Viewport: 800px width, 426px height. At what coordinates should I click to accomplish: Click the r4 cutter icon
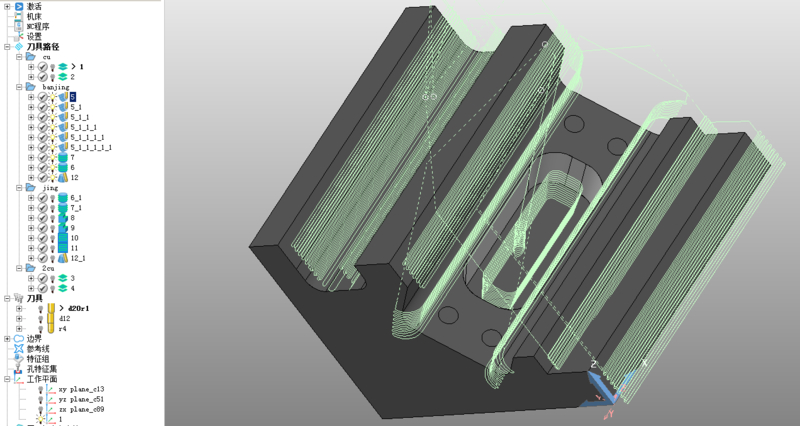tap(52, 329)
